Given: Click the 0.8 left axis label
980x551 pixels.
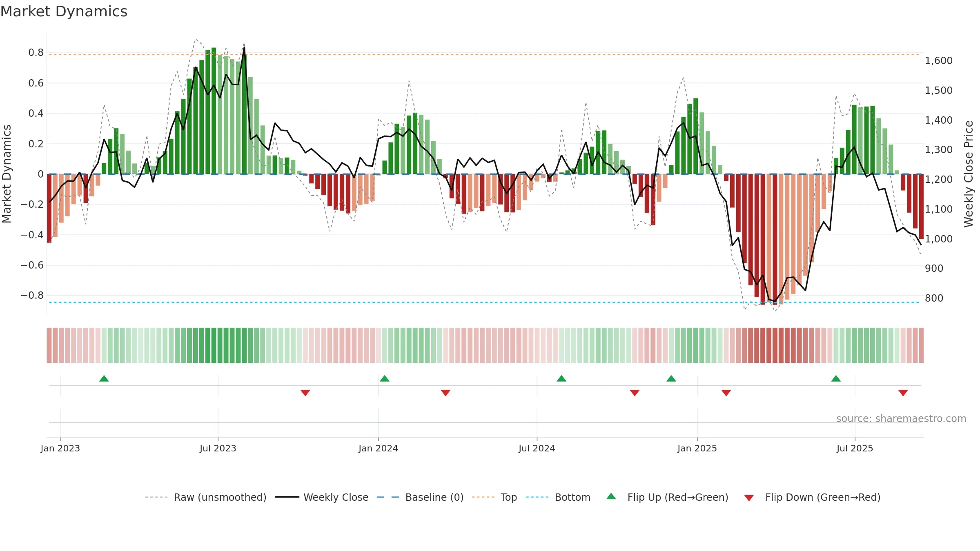Looking at the screenshot, I should pyautogui.click(x=36, y=53).
